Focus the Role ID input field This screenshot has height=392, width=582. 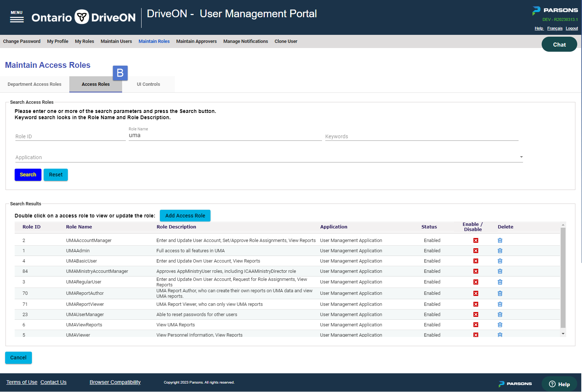click(70, 136)
